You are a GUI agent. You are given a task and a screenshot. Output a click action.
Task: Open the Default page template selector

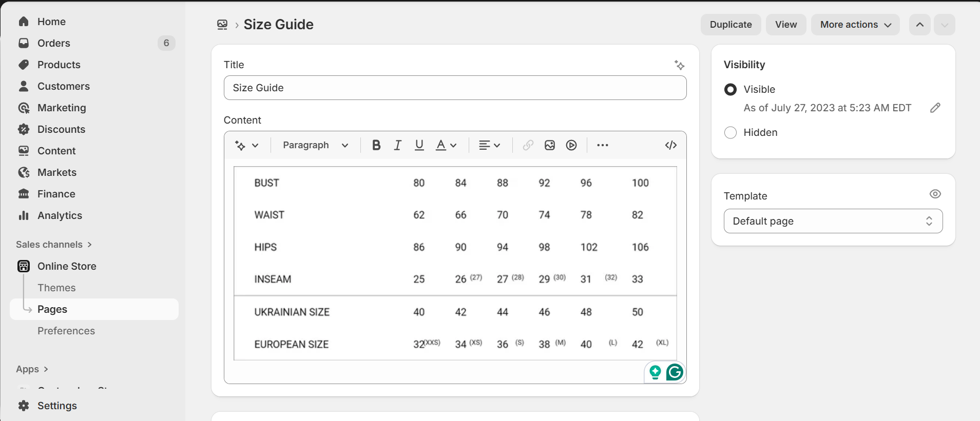[x=833, y=221]
